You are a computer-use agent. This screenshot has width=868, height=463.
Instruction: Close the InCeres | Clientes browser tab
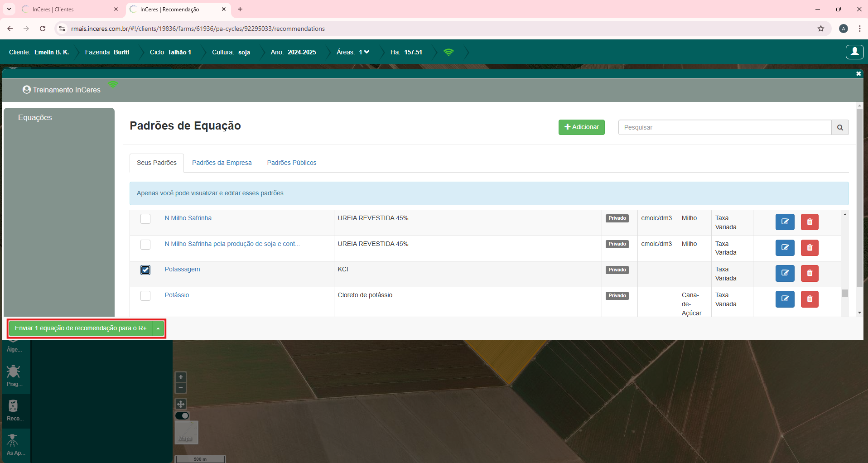coord(116,9)
